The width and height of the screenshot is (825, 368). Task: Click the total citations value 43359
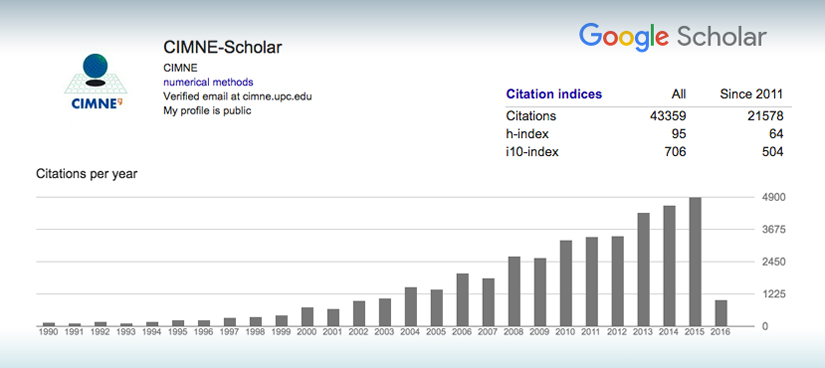pos(668,116)
